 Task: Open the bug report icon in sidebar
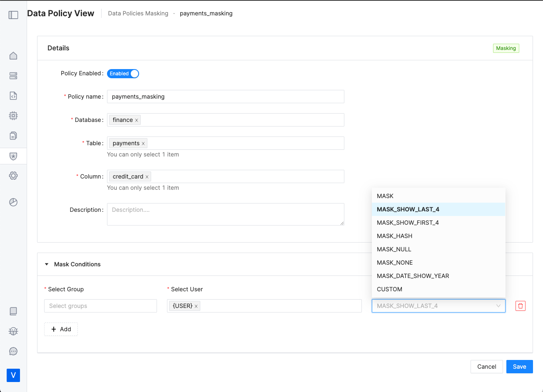pos(13,331)
